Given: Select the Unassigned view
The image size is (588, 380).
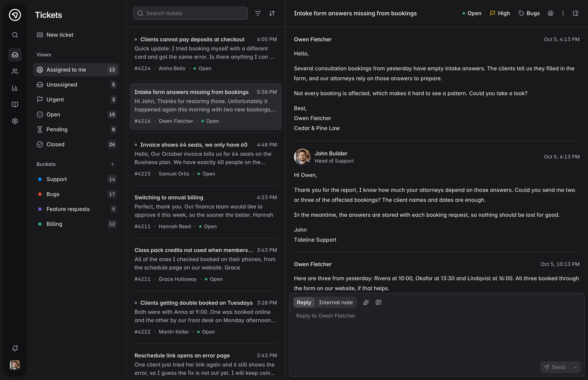Looking at the screenshot, I should [x=76, y=85].
